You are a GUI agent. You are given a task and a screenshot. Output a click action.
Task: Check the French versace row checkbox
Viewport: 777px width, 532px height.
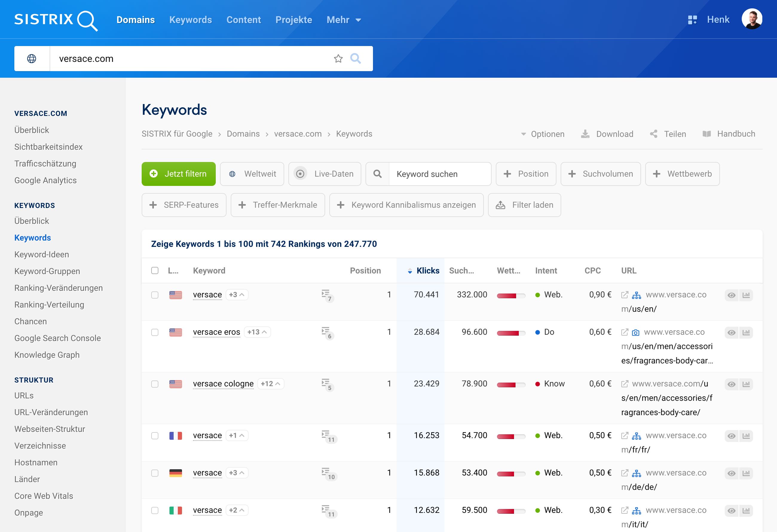[155, 436]
